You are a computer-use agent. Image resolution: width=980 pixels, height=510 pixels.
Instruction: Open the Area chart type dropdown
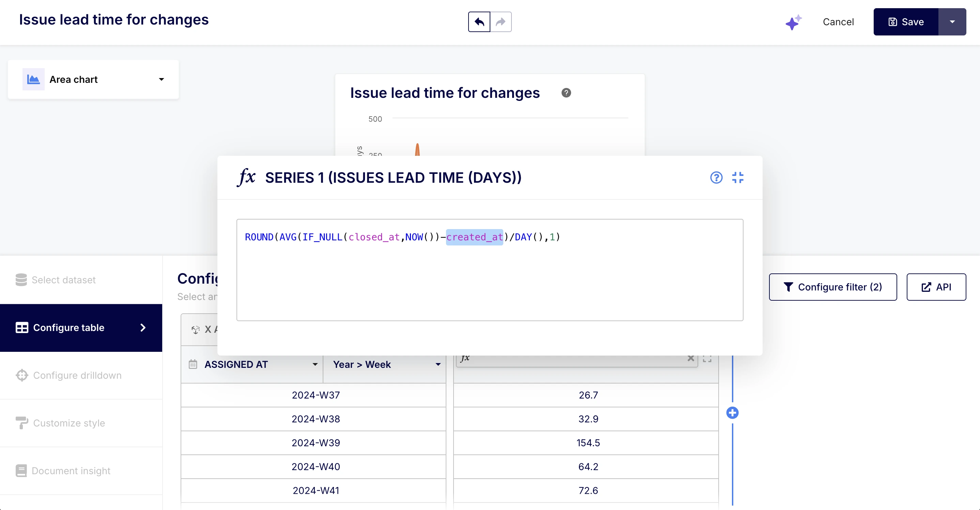pos(161,79)
